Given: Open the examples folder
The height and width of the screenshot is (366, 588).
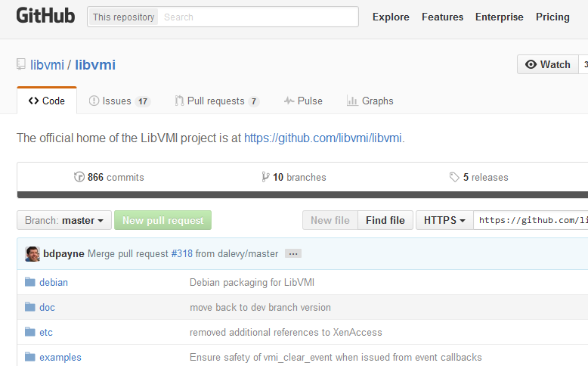Looking at the screenshot, I should tap(60, 358).
